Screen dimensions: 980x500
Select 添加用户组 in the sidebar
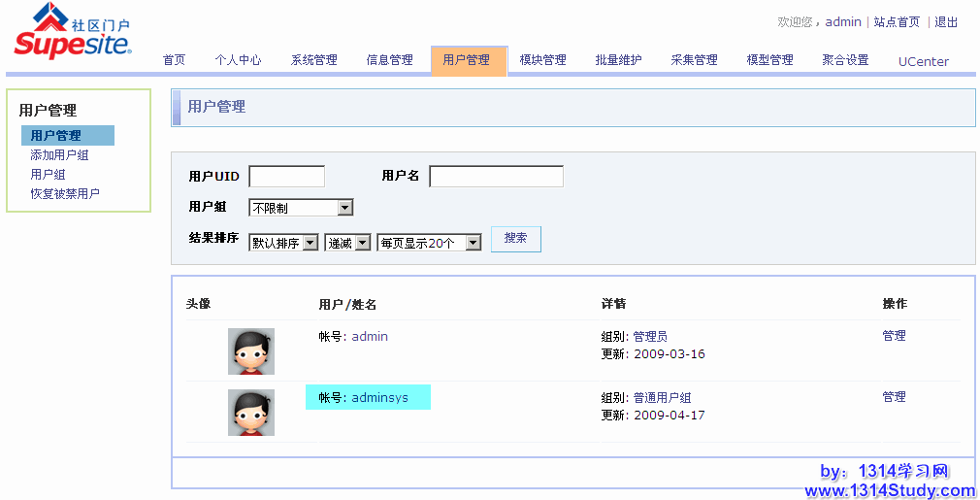[59, 155]
